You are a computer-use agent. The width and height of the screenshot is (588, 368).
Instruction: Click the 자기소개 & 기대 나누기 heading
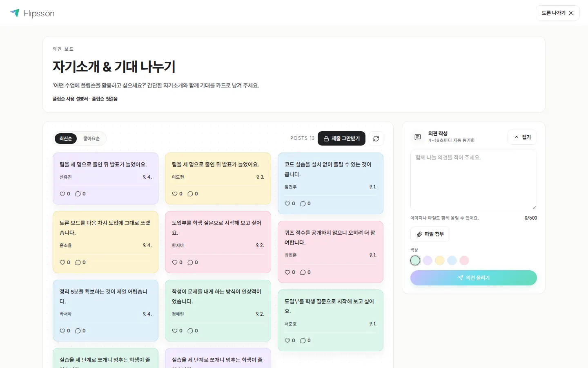click(114, 67)
